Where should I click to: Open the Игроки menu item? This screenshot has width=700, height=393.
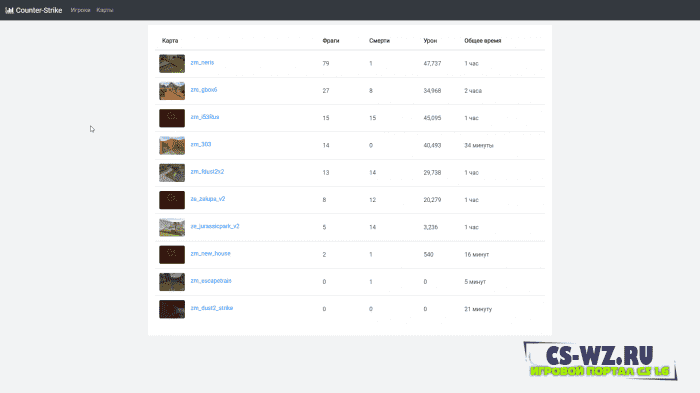click(x=80, y=10)
